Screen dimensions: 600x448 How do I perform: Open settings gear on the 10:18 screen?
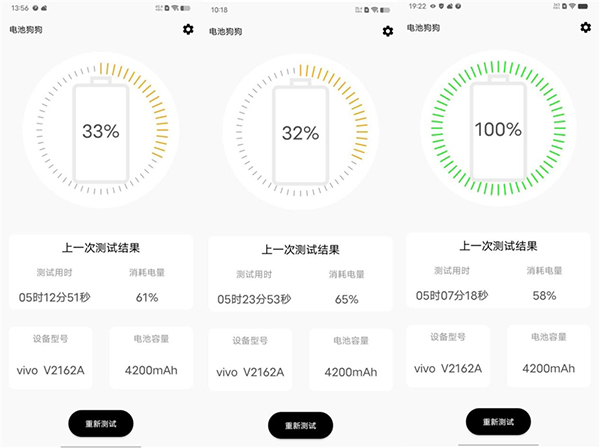[x=388, y=31]
